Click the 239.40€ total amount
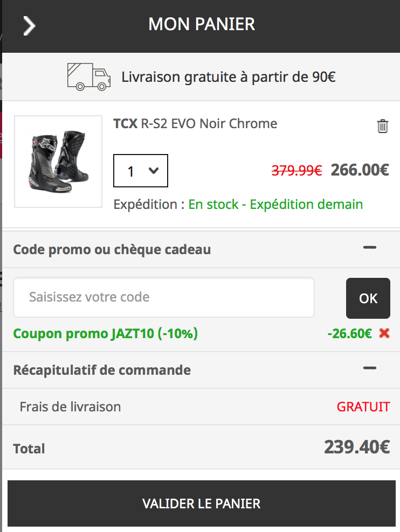Viewport: 400px width, 532px height. (x=358, y=446)
